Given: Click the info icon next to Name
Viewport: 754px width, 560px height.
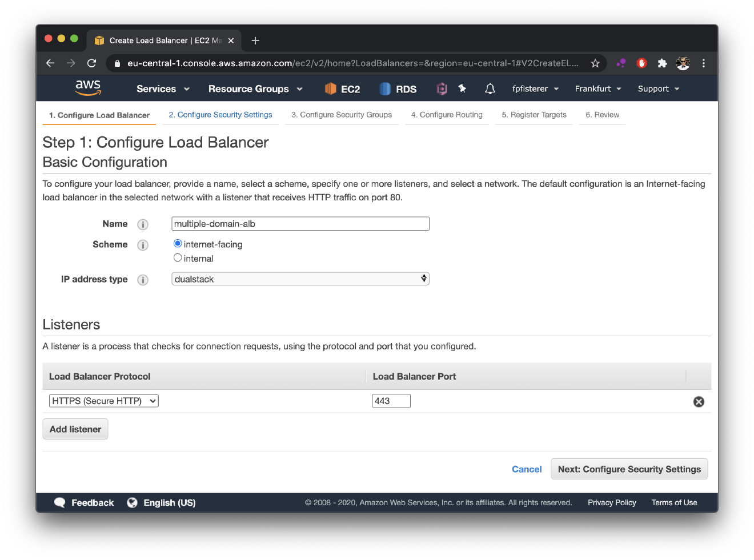Looking at the screenshot, I should pyautogui.click(x=143, y=224).
